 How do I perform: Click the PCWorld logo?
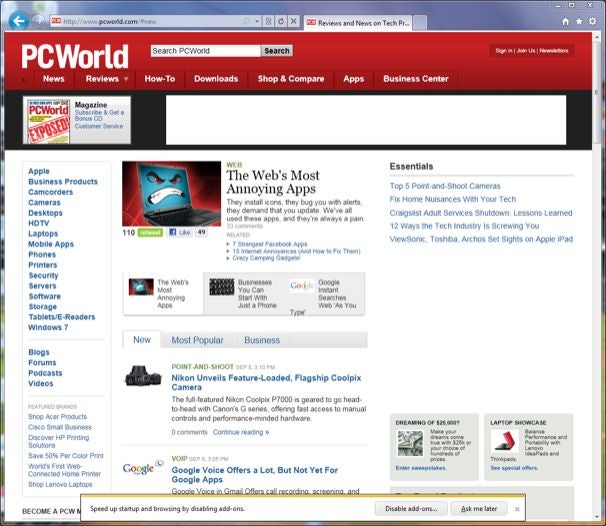tap(75, 56)
